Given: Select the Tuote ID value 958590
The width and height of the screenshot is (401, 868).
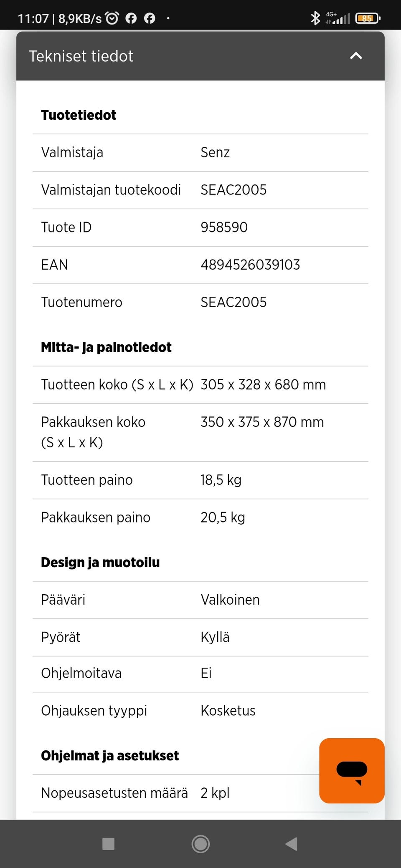Looking at the screenshot, I should coord(224,227).
